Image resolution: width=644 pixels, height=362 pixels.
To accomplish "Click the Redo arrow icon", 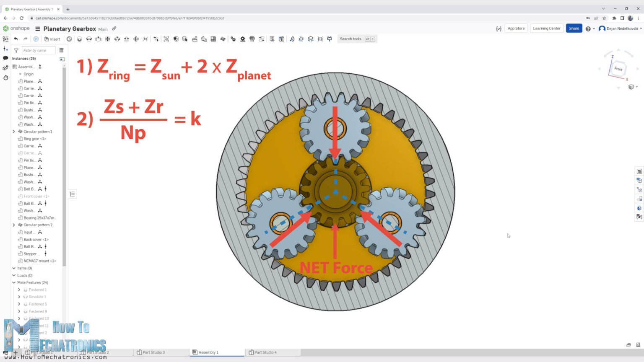I will (x=25, y=39).
